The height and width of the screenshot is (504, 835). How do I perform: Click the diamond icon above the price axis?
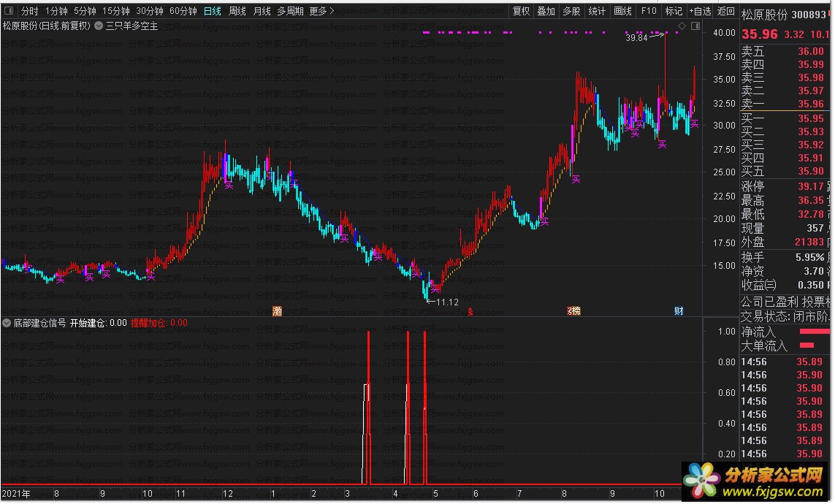point(682,26)
